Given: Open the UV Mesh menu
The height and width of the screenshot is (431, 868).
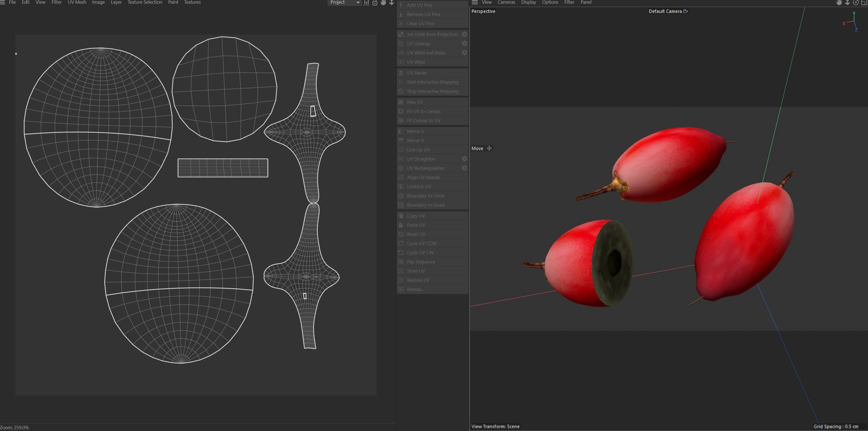Looking at the screenshot, I should [x=77, y=2].
